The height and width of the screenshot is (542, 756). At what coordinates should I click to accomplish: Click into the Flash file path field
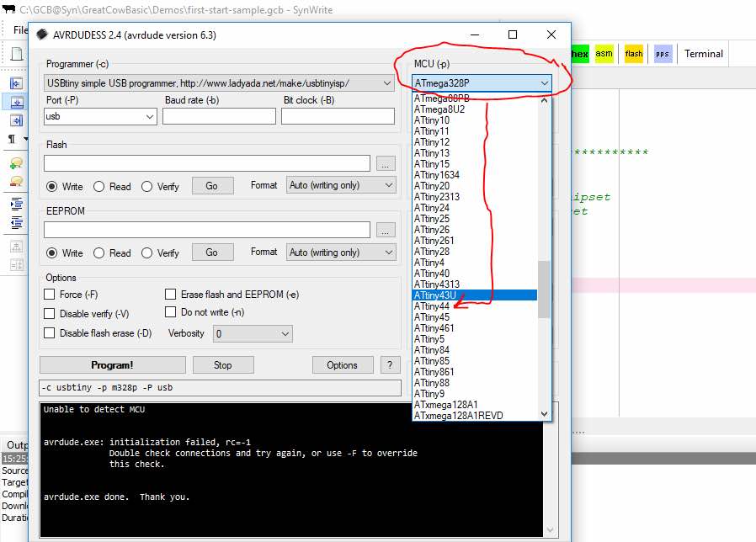pyautogui.click(x=207, y=163)
